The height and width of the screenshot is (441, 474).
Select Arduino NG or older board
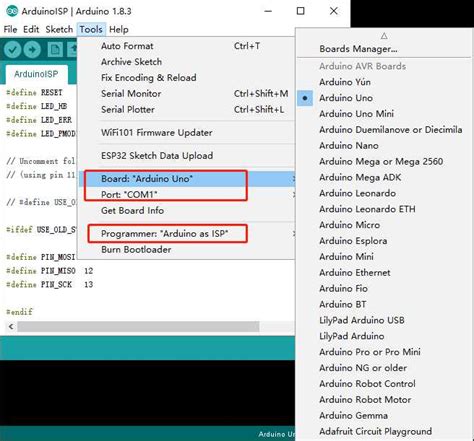click(x=384, y=368)
